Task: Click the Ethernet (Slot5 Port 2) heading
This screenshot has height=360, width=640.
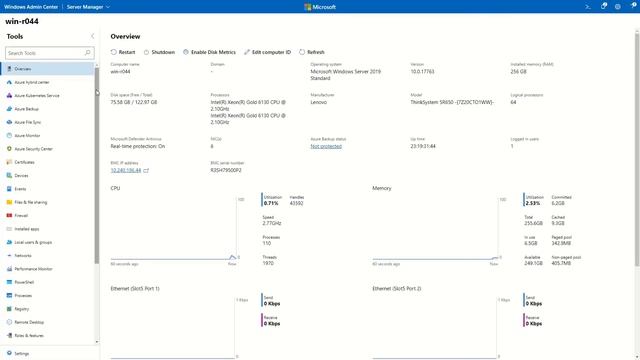Action: [x=396, y=289]
